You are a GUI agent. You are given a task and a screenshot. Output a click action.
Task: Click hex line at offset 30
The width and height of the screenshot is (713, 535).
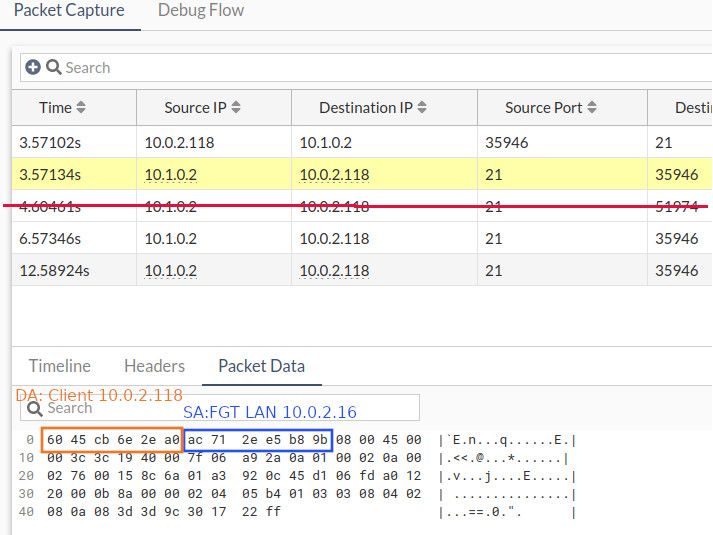coord(234,494)
